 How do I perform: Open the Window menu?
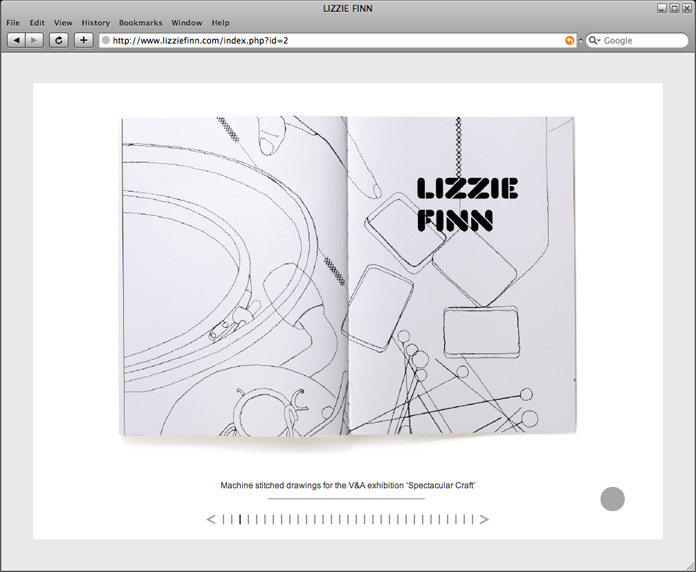[x=186, y=23]
